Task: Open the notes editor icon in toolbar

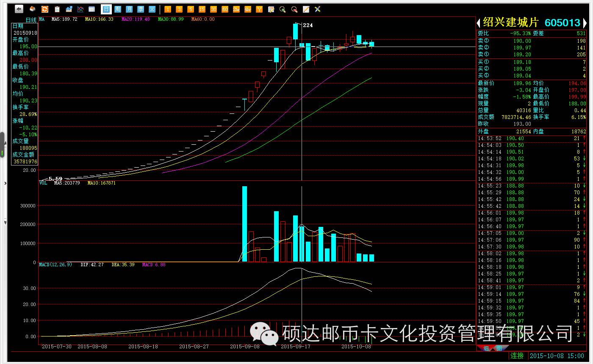Action: click(x=271, y=9)
